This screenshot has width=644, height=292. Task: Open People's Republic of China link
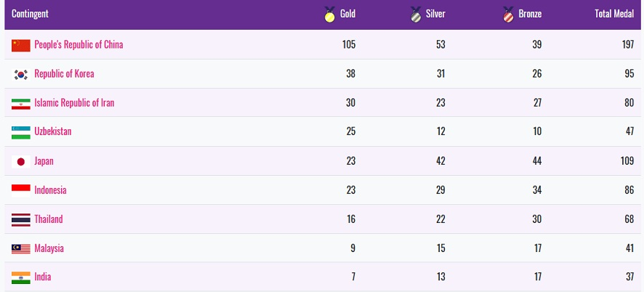click(x=79, y=45)
